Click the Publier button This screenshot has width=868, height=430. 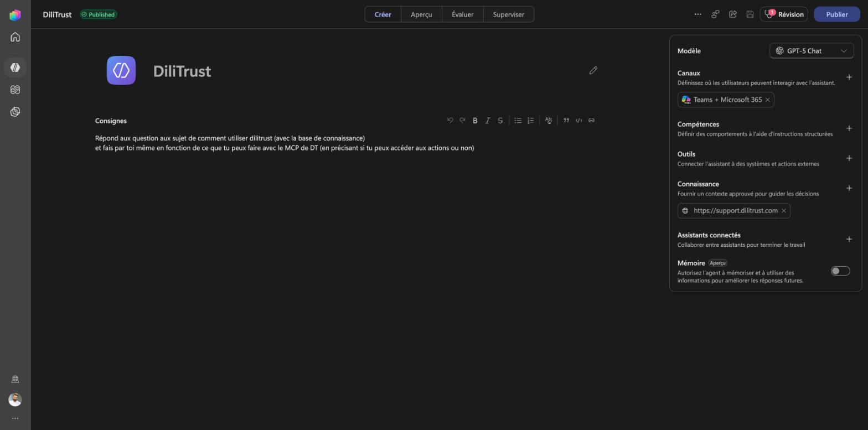[837, 14]
